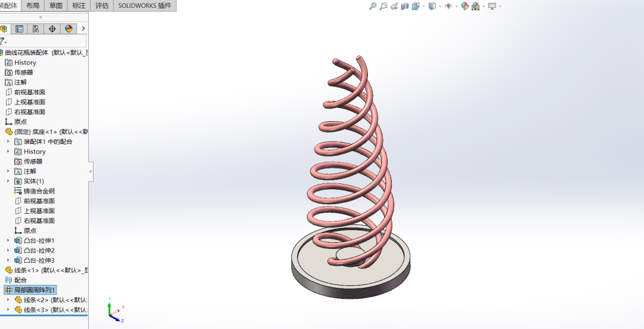644x329 pixels.
Task: Select top-level 传感器 sensors folder
Action: coord(19,72)
